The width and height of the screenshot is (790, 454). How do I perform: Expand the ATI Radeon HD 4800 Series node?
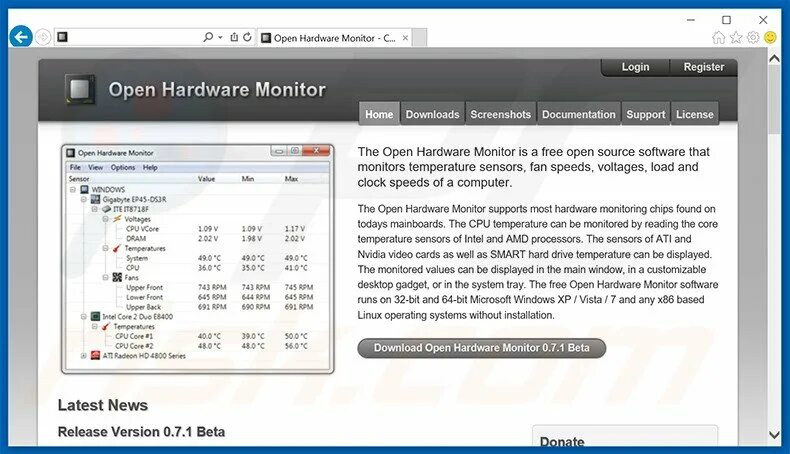point(84,356)
